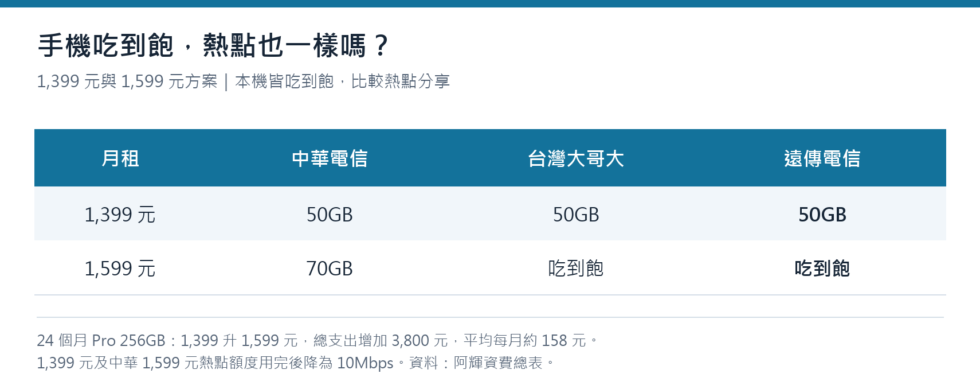Click the 平均每月約 158 元 text
This screenshot has height=389, width=980.
click(525, 340)
